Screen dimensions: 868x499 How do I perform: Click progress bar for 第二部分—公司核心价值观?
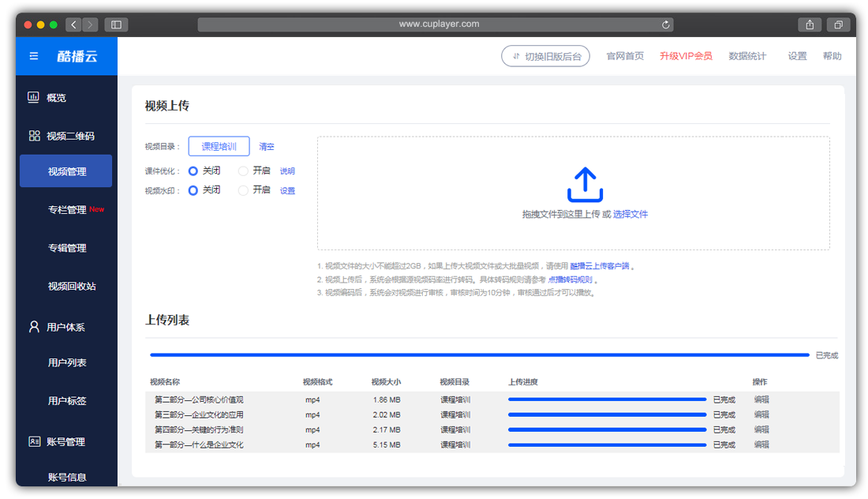[608, 400]
